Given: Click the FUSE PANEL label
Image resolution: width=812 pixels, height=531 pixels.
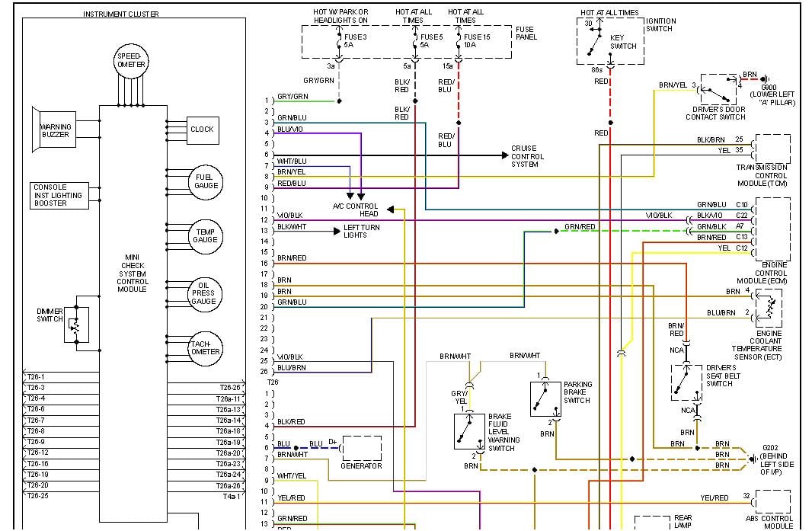Looking at the screenshot, I should (526, 34).
